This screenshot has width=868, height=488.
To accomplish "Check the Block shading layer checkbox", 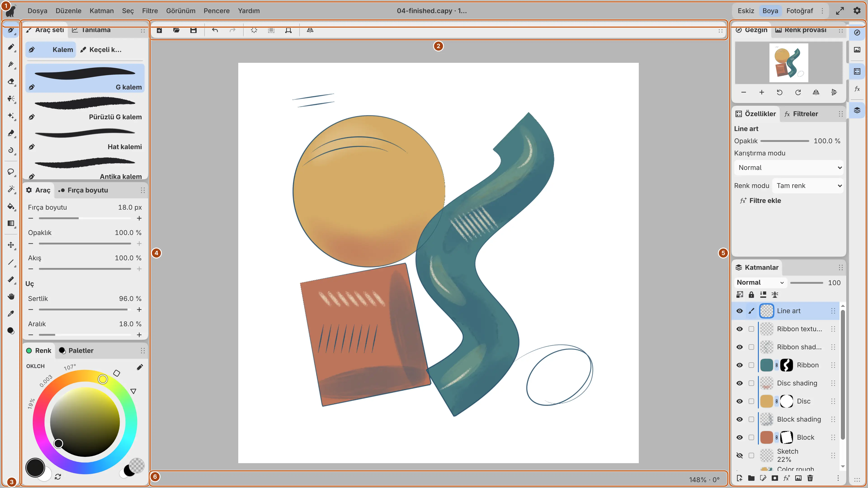I will 751,419.
